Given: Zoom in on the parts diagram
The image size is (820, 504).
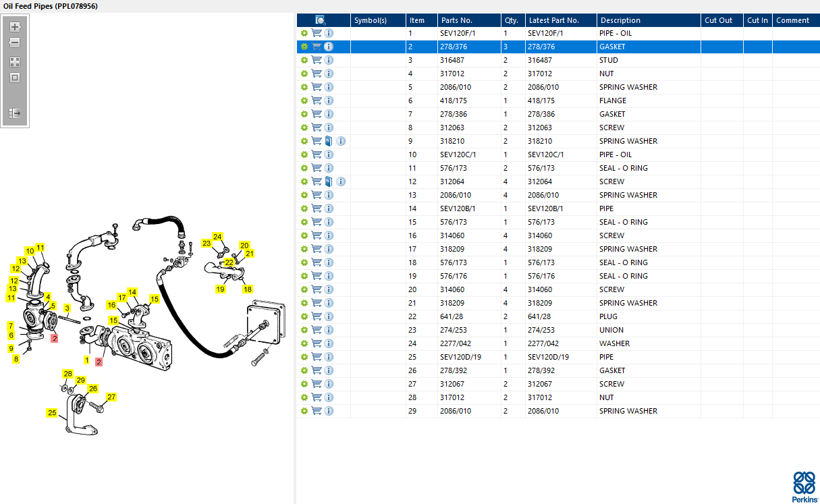Looking at the screenshot, I should point(15,27).
